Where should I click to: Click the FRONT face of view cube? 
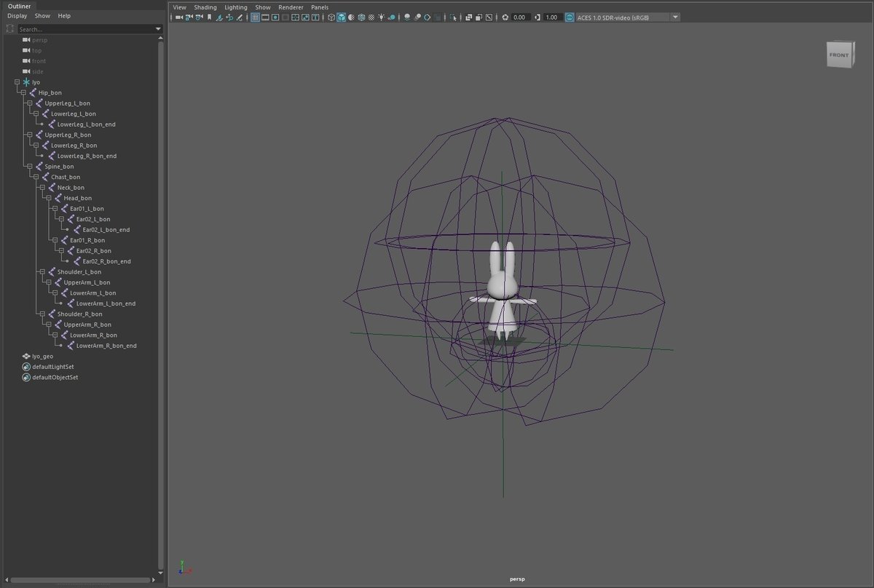(838, 55)
